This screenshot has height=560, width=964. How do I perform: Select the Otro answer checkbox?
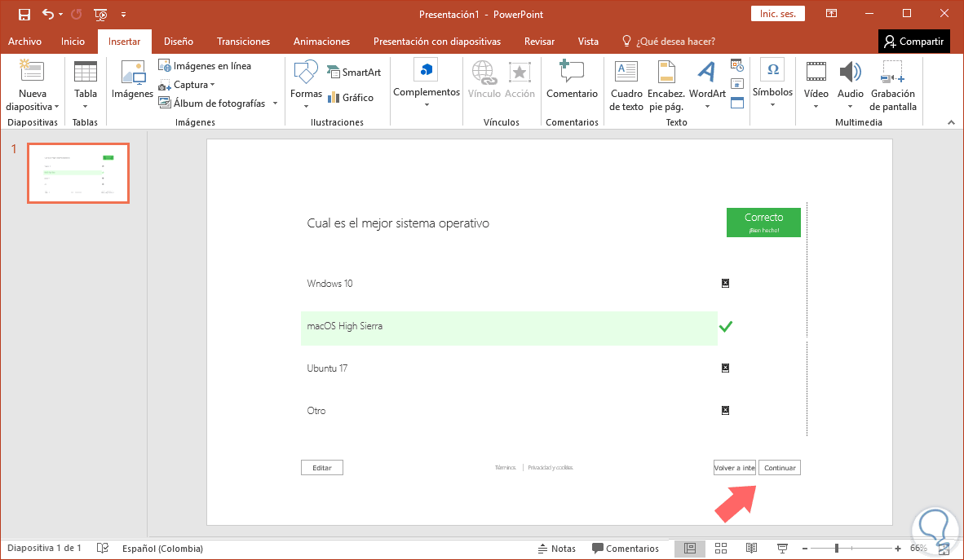[x=725, y=411]
